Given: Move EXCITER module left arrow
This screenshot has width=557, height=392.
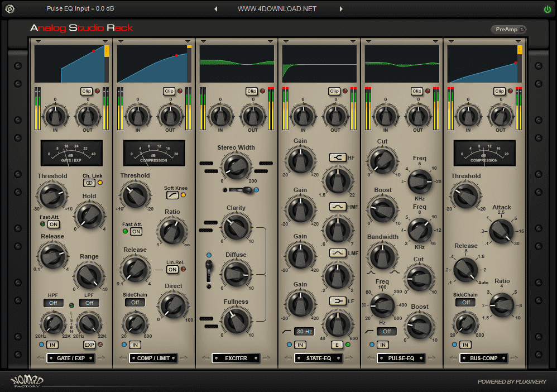Looking at the screenshot, I should (x=206, y=358).
